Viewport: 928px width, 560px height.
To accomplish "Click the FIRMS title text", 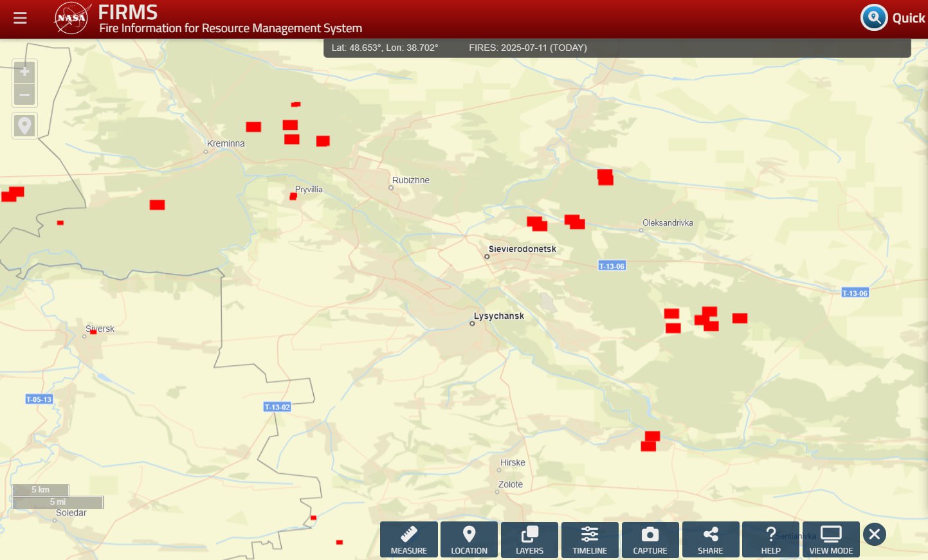I will [x=127, y=12].
